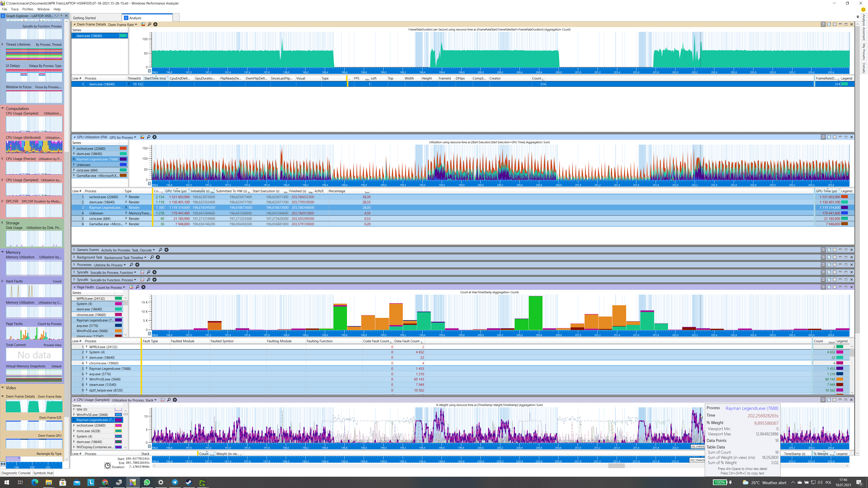The width and height of the screenshot is (868, 488).
Task: Click chart type icon in Page Faults panel
Action: [x=131, y=287]
